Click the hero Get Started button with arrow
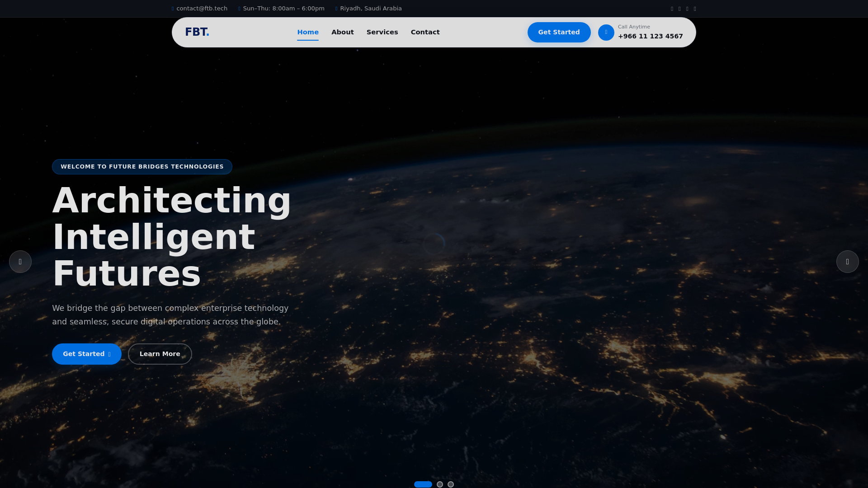868x488 pixels. pyautogui.click(x=87, y=354)
